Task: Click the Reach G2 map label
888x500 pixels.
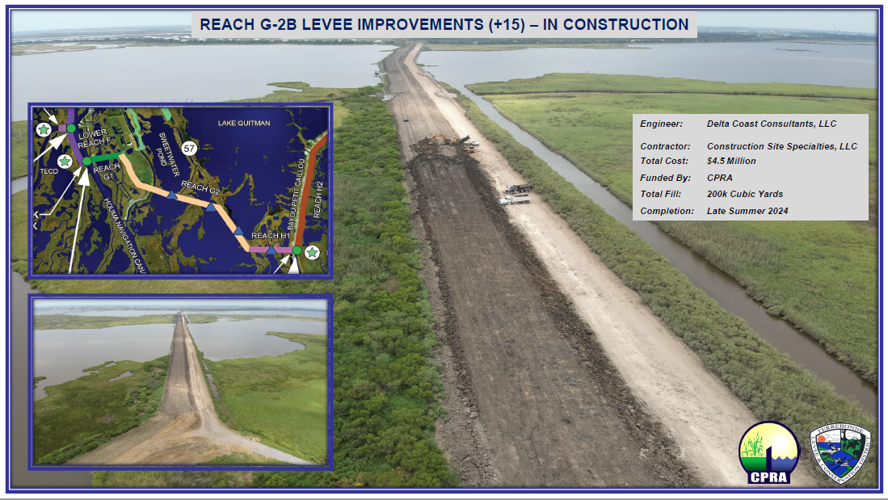Action: click(x=200, y=188)
